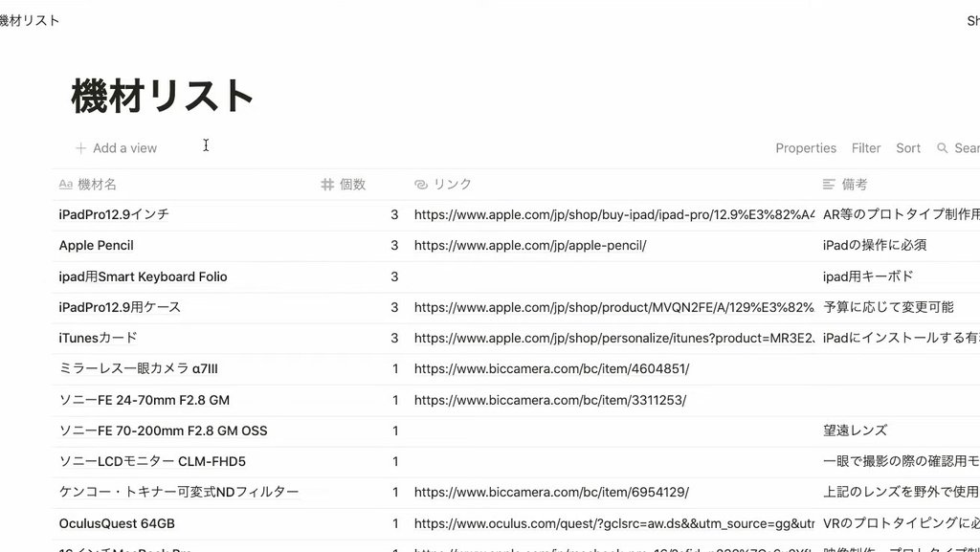Open the 備考 column header
The width and height of the screenshot is (980, 552).
899,185
